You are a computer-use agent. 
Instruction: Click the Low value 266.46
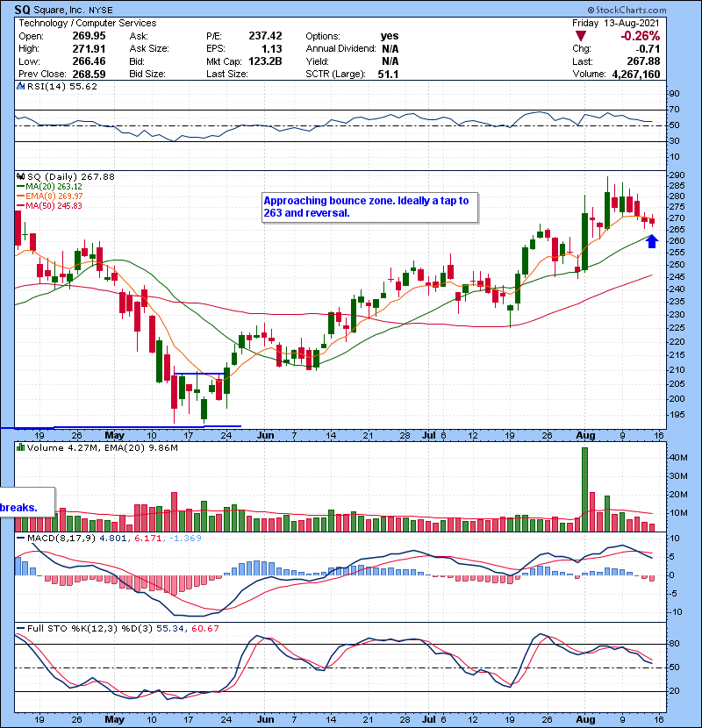coord(89,61)
